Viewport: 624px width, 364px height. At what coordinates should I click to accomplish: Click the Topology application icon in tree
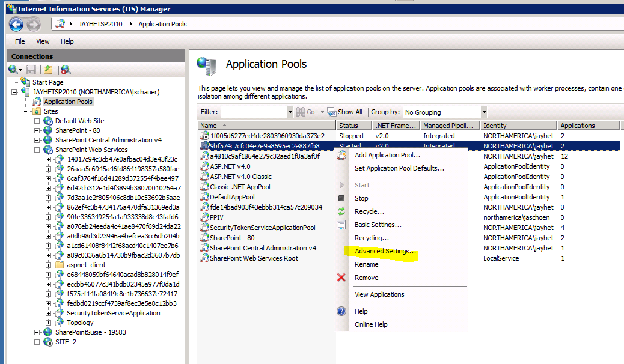(60, 323)
